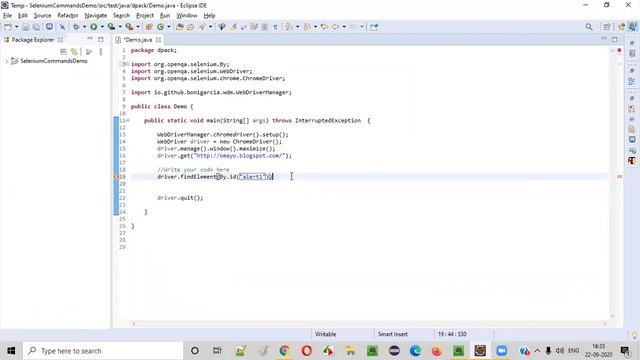Image resolution: width=640 pixels, height=360 pixels.
Task: Click the "alert1" string in line 19
Action: [x=252, y=177]
